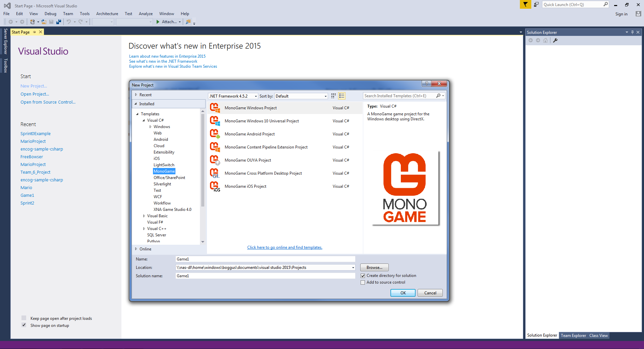
Task: Click the Quick Launch magnifier icon
Action: pos(605,4)
